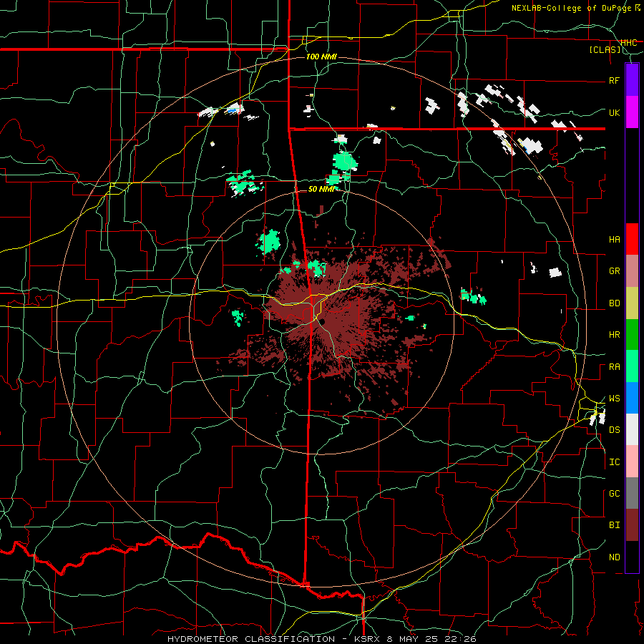Viewport: 644px width, 644px height.
Task: Click the 'ND' legend label
Action: [615, 557]
